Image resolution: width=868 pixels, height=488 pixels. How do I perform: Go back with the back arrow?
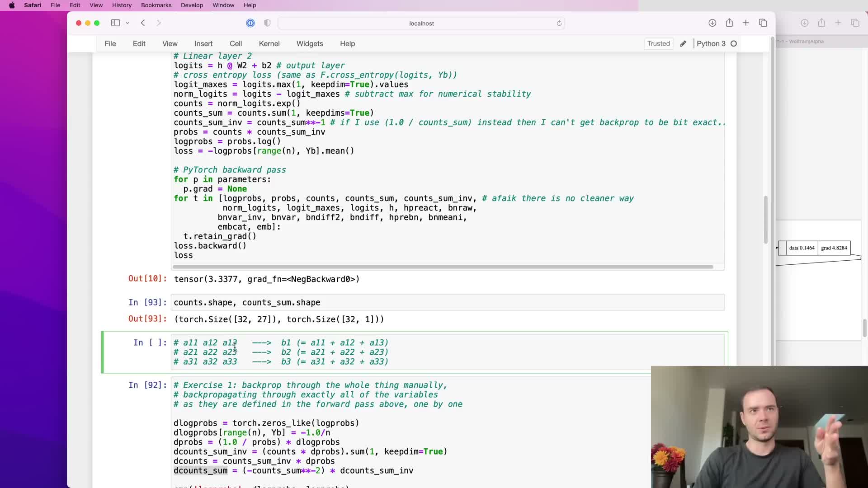[x=143, y=23]
